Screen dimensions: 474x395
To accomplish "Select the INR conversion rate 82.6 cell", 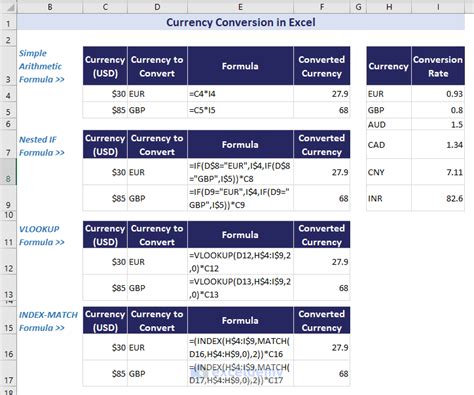I will [x=438, y=198].
